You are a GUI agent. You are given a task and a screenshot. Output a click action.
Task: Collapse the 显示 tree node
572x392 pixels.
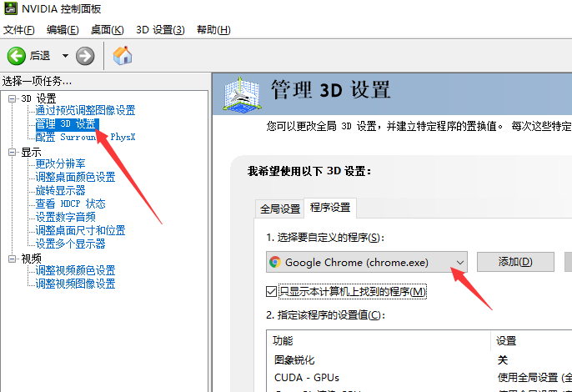click(12, 152)
